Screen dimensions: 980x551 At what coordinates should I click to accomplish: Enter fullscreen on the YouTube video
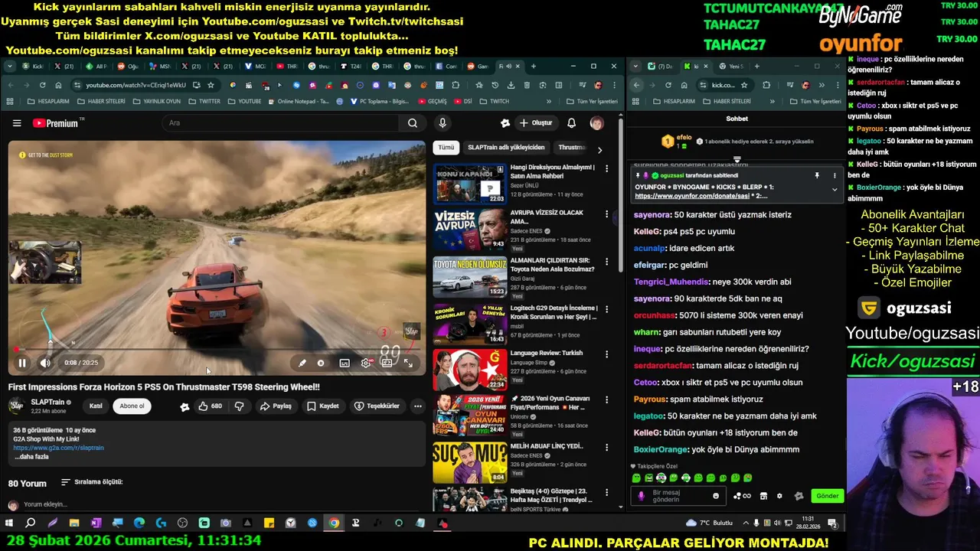[x=409, y=364]
